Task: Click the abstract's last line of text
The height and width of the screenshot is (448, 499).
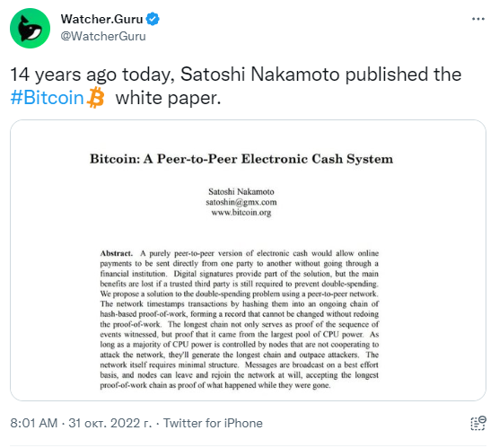Action: [215, 385]
